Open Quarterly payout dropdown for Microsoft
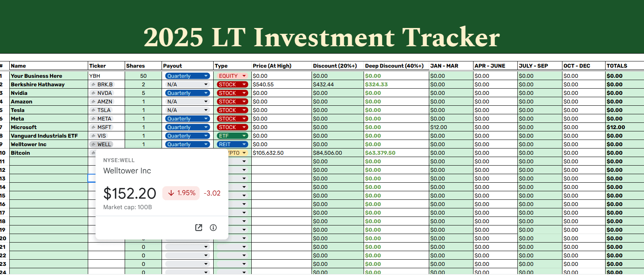 188,127
